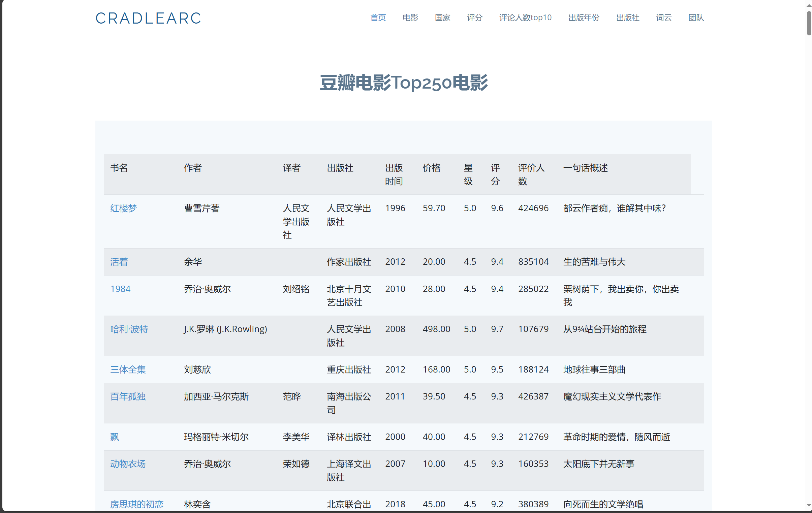Go to the 电影 navigation tab
This screenshot has height=513, width=812.
tap(410, 18)
